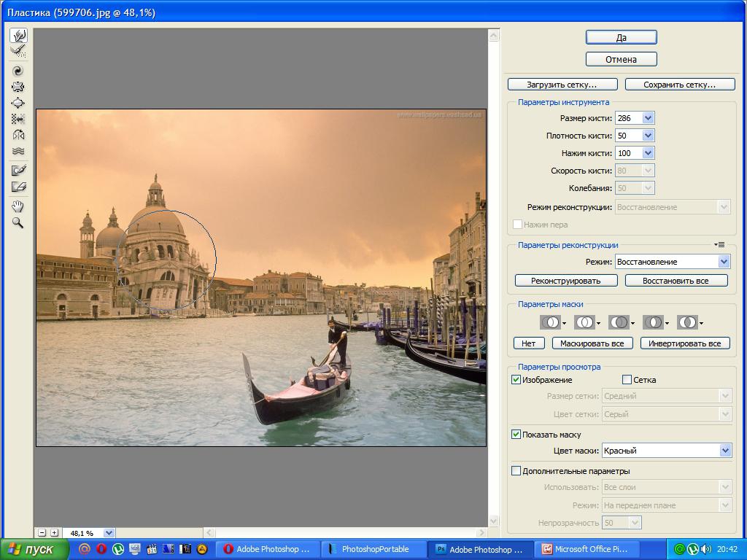Viewport: 747px width, 560px height.
Task: Select the Zoom magnifier tool
Action: pyautogui.click(x=18, y=223)
